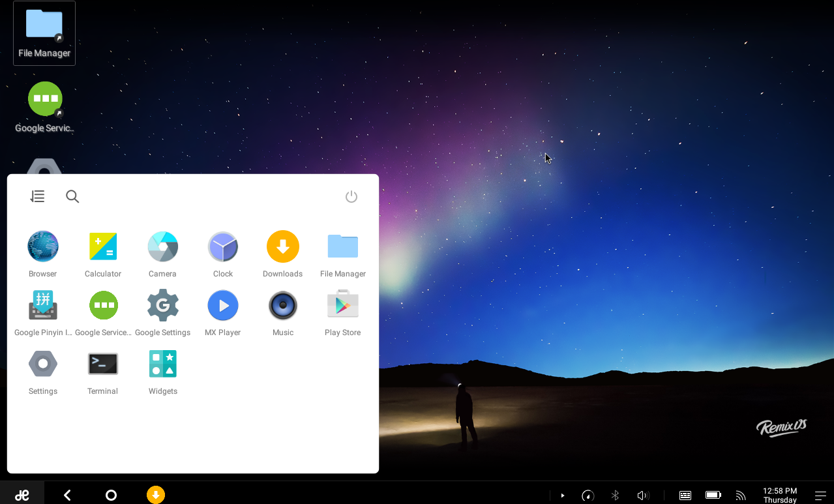Expand the clock and date panel
The image size is (834, 504).
780,495
